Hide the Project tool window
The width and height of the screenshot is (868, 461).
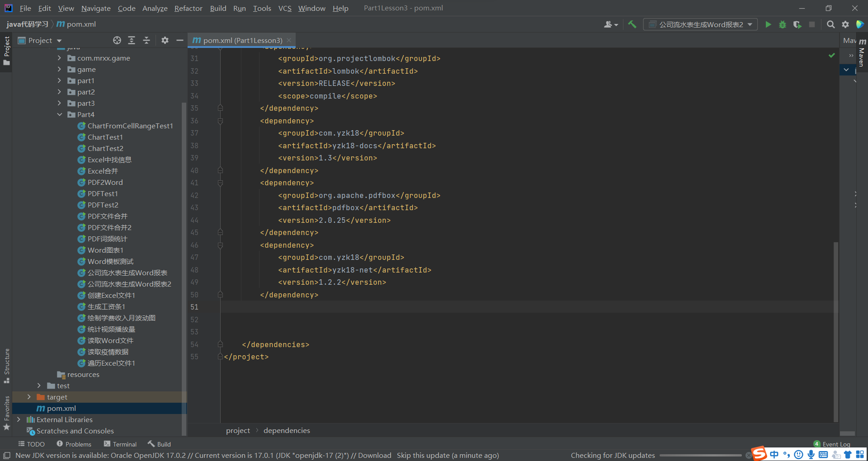[x=179, y=40]
